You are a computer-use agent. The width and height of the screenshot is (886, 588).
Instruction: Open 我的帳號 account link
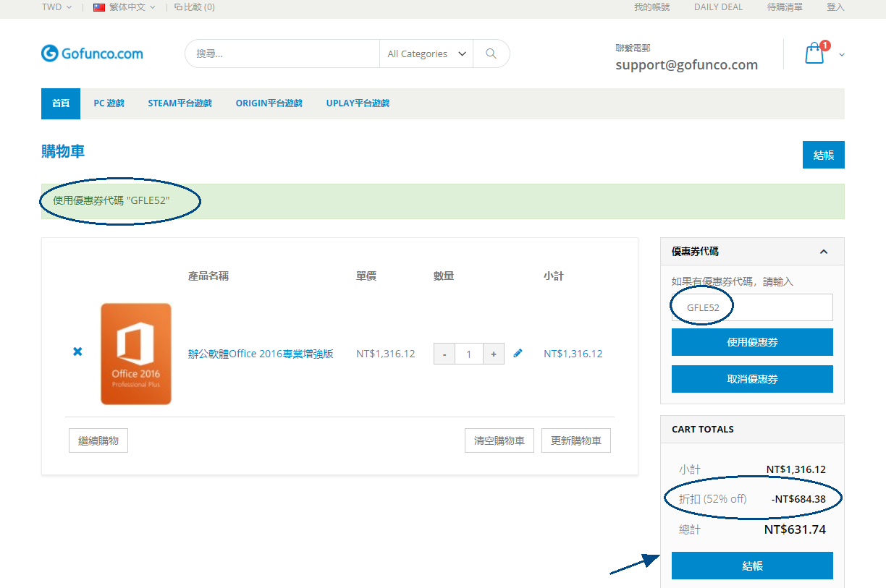(651, 7)
